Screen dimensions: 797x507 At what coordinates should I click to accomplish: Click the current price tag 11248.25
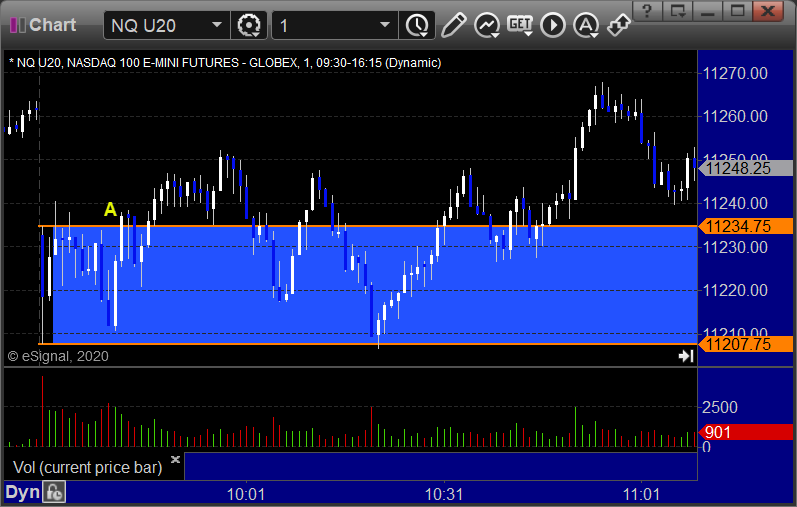[745, 168]
